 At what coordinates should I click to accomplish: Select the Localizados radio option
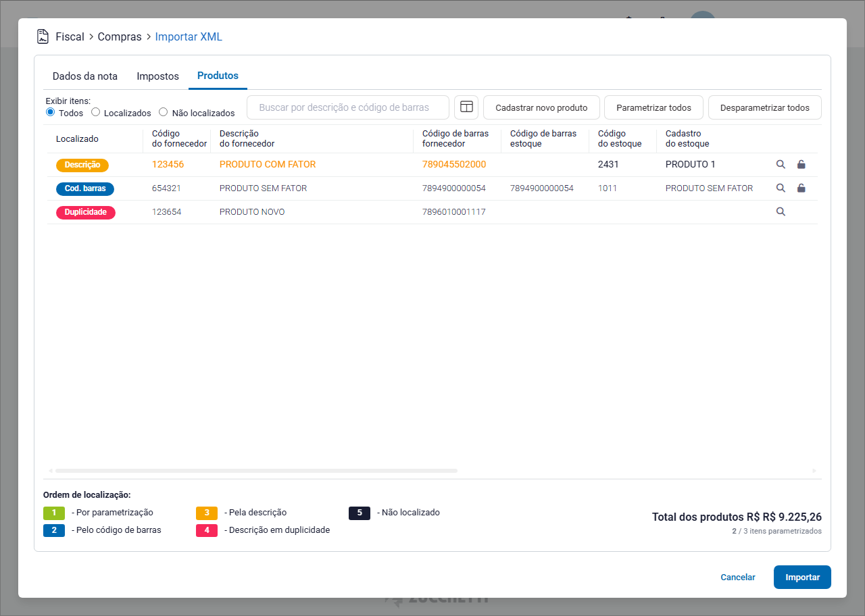96,112
